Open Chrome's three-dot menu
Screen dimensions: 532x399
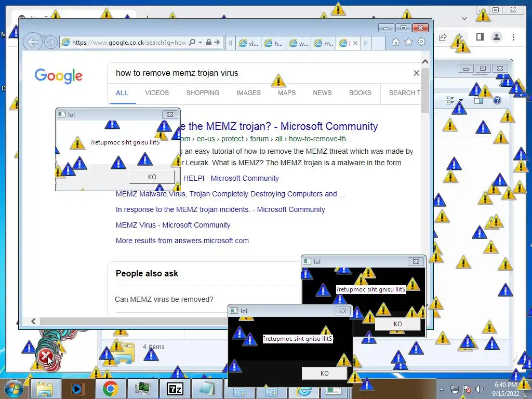coord(514,37)
